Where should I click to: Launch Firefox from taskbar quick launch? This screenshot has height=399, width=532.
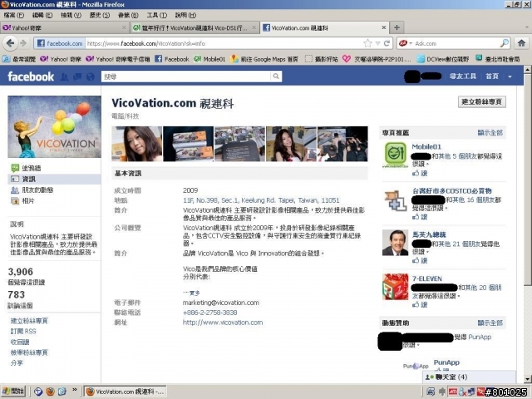(x=50, y=392)
